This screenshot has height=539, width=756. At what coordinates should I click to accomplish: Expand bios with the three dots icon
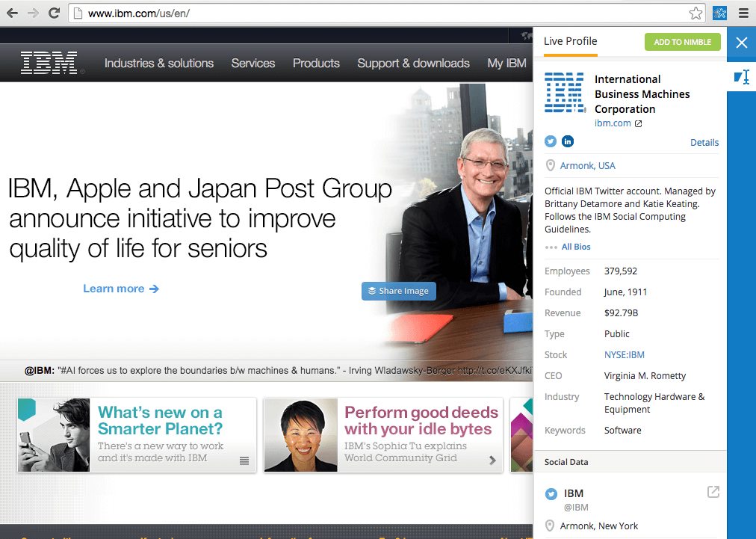coord(551,247)
